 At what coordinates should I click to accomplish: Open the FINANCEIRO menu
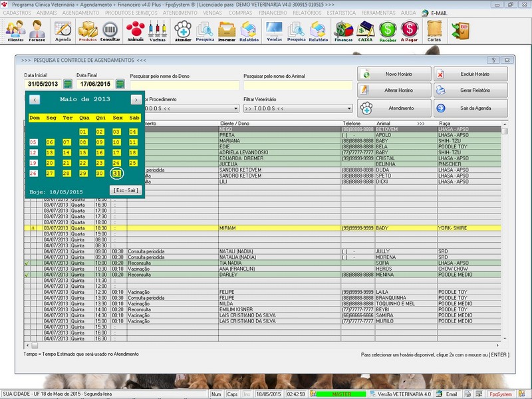pos(273,13)
